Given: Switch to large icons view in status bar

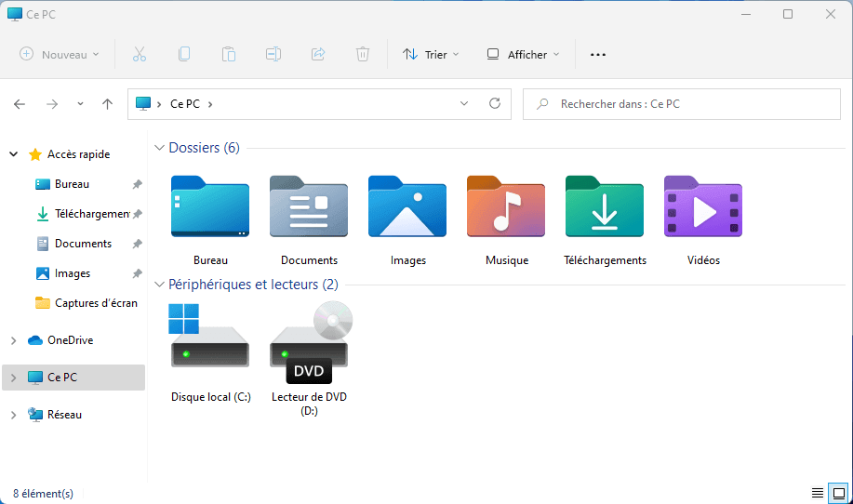Looking at the screenshot, I should click(838, 493).
